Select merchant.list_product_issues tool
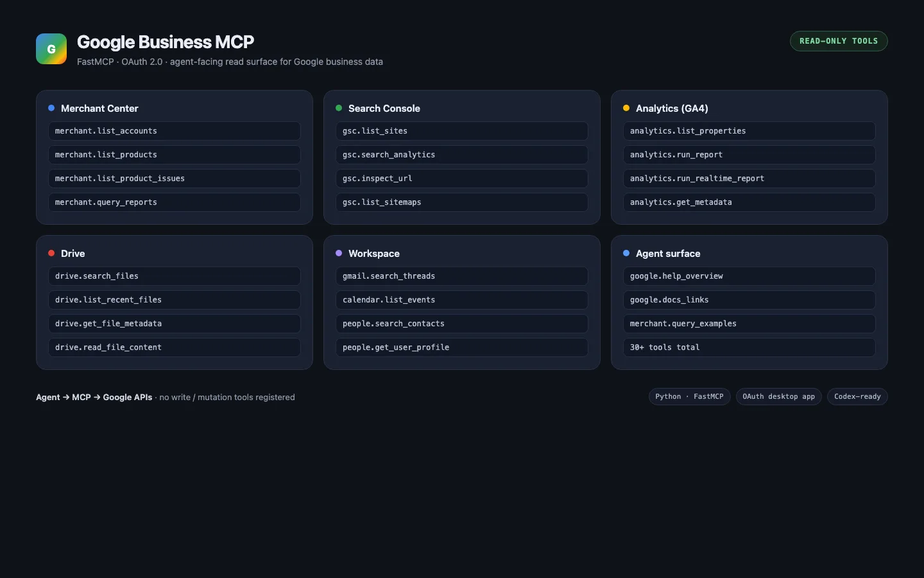This screenshot has width=924, height=578. (x=175, y=179)
